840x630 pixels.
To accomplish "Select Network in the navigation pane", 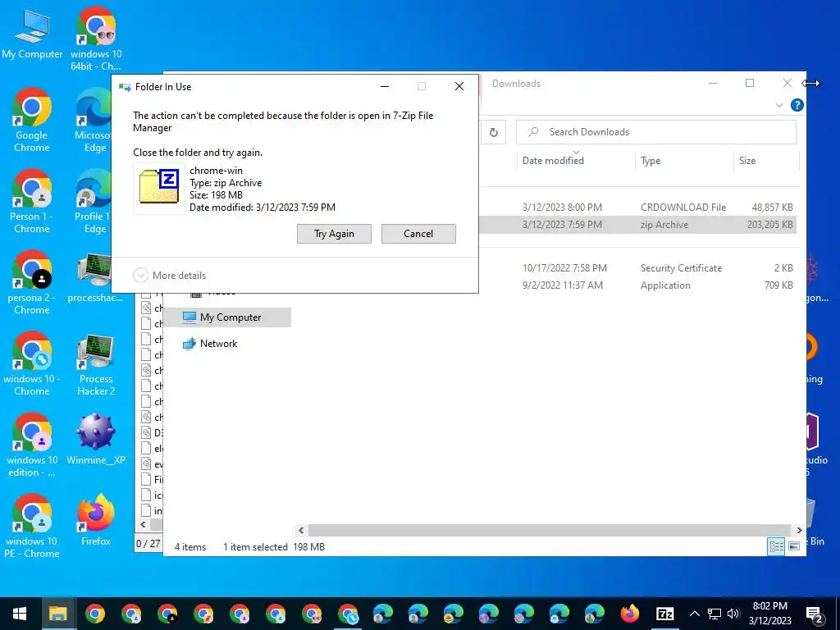I will 218,344.
